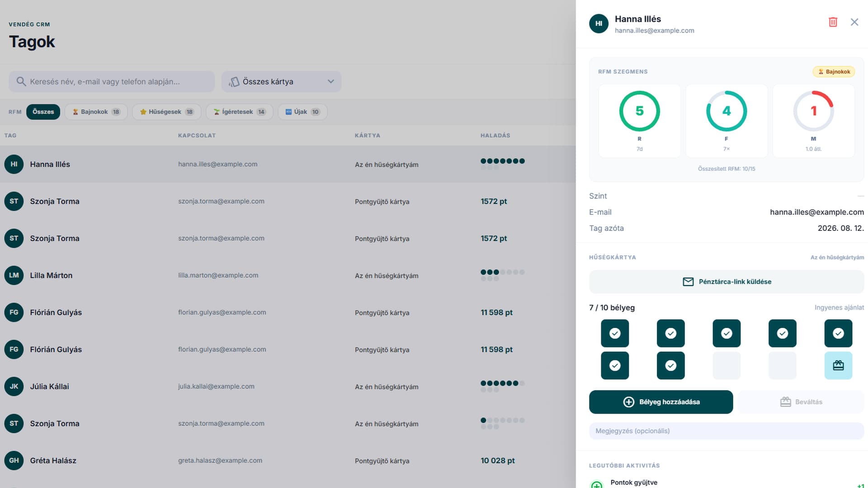Click the Beváltás button
Screen dimensions: 868x488
[x=801, y=402]
